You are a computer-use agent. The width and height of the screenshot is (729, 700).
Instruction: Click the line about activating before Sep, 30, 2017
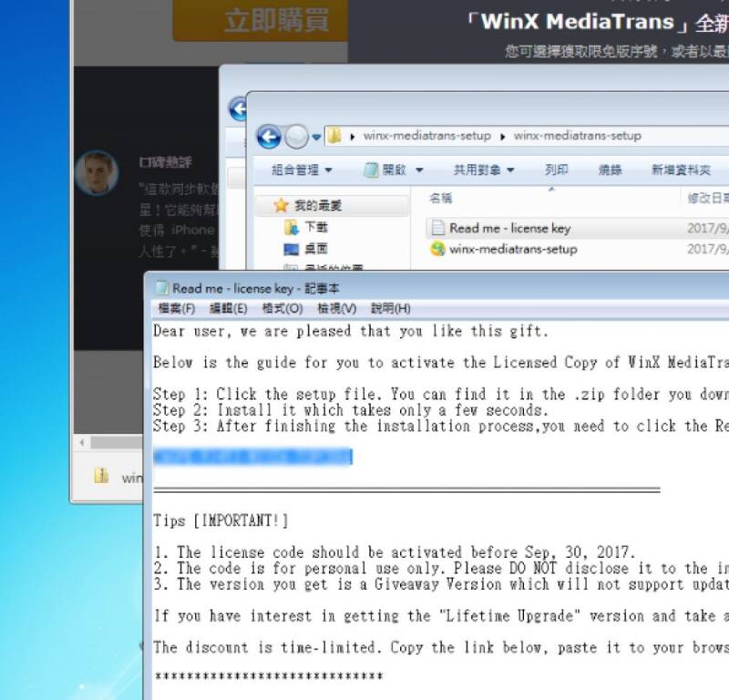tap(395, 552)
